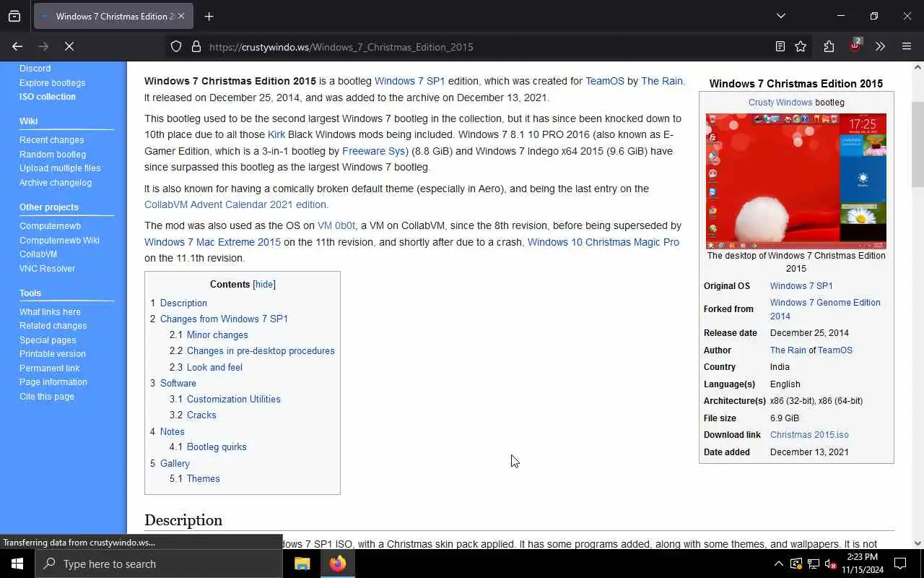Click Permanent link in Tools
Screen dimensions: 924x578
(x=49, y=368)
